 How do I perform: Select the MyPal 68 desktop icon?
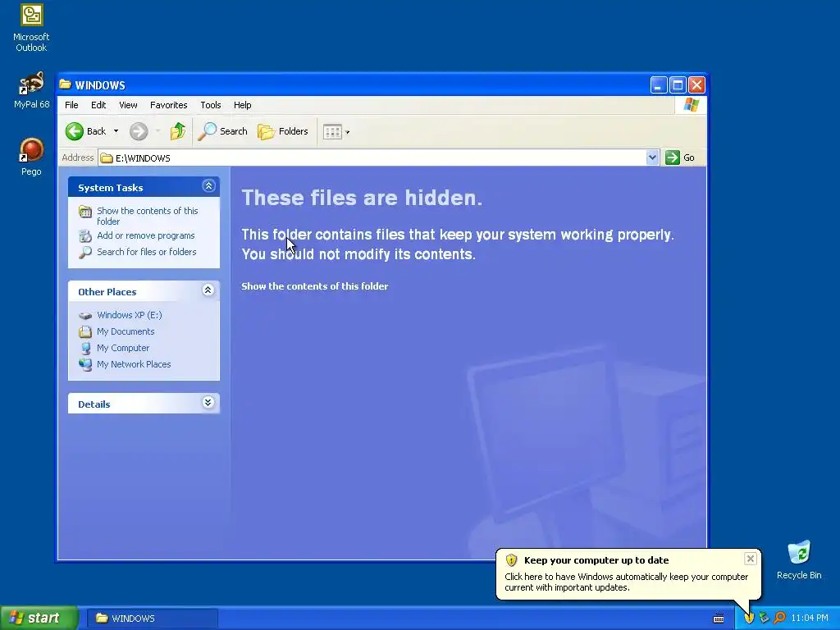pos(31,90)
